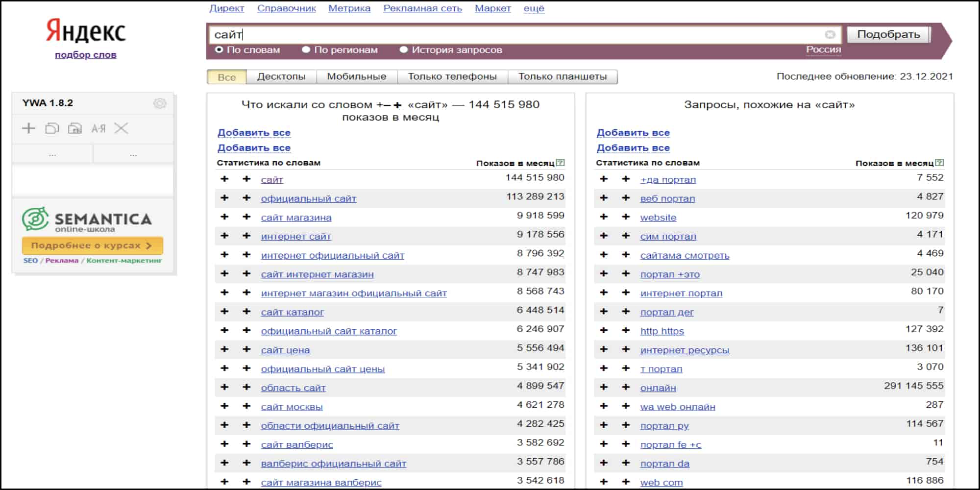Open the 'официальный сайт каталог' keyword link

click(329, 331)
